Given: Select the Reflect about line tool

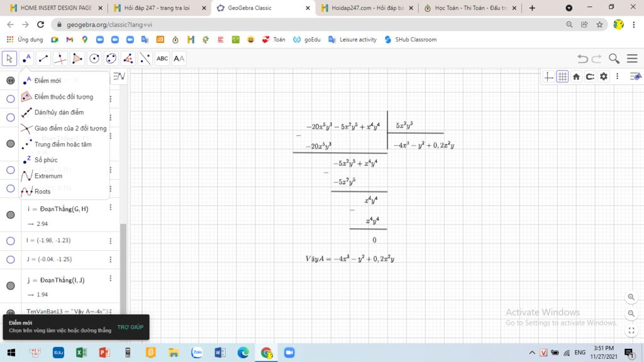Looking at the screenshot, I should tap(145, 58).
